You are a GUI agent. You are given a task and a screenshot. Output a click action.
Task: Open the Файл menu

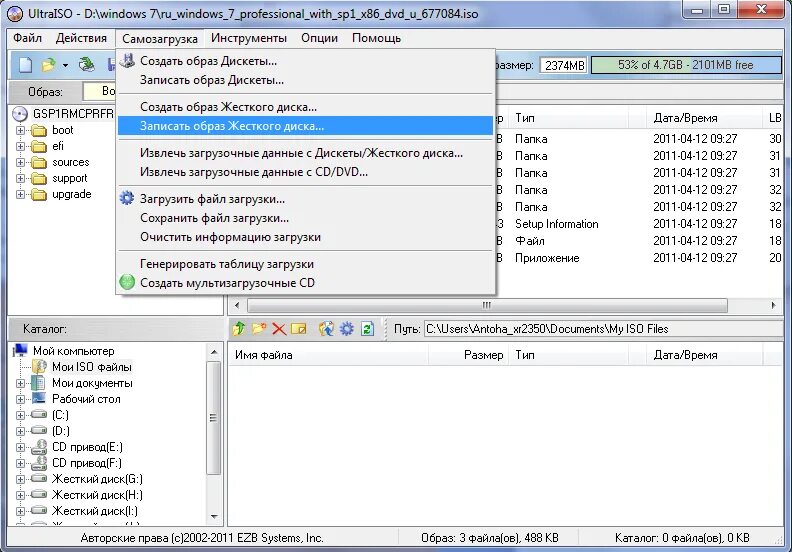(x=27, y=38)
